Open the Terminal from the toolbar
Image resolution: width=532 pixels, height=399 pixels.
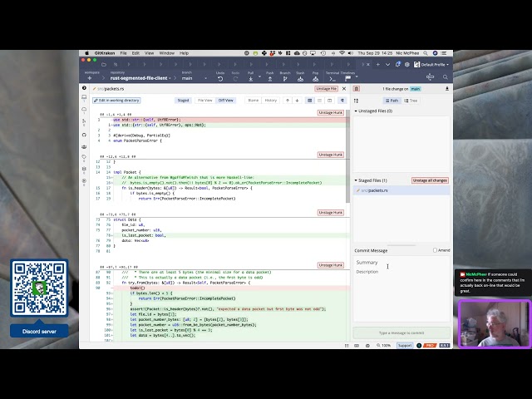(332, 79)
